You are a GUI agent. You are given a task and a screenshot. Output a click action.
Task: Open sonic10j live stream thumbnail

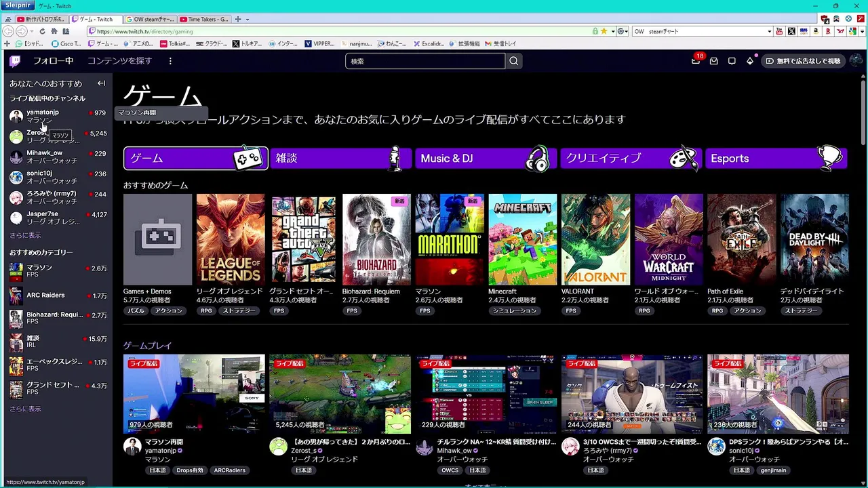(x=778, y=394)
